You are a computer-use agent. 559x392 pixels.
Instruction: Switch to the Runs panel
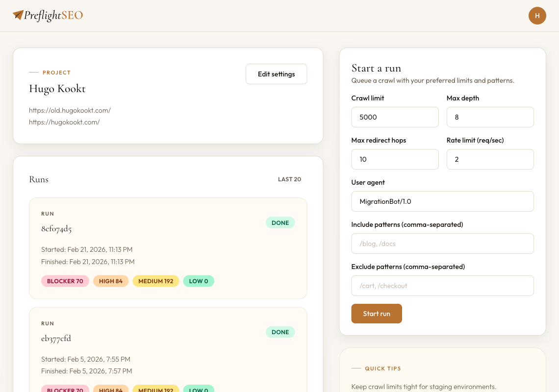click(x=39, y=179)
